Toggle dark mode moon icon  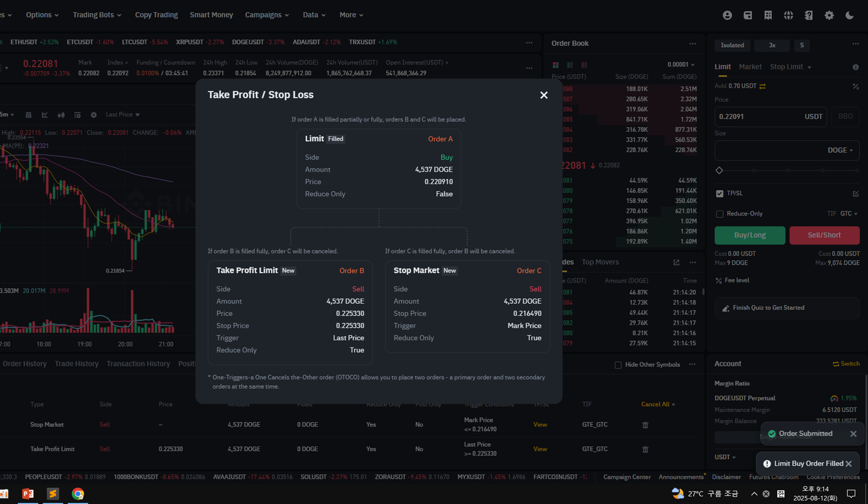850,15
